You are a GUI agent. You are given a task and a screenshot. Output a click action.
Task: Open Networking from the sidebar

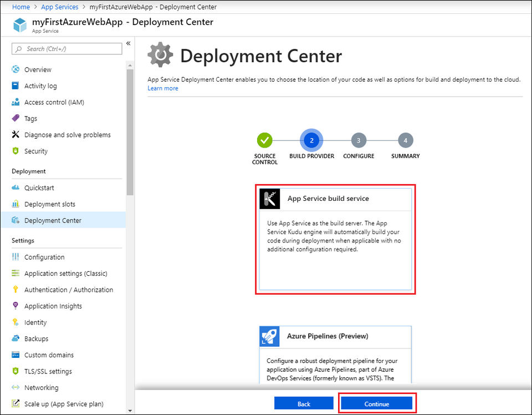coord(42,387)
